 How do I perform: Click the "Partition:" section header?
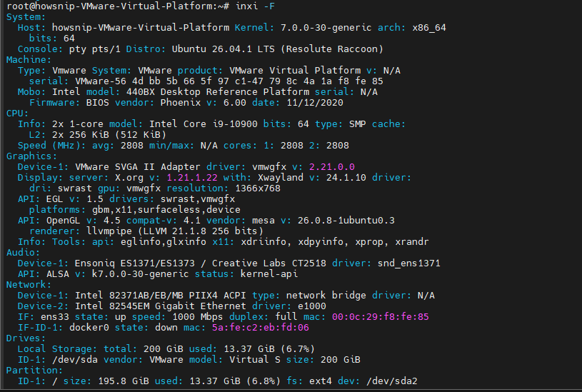coord(34,371)
